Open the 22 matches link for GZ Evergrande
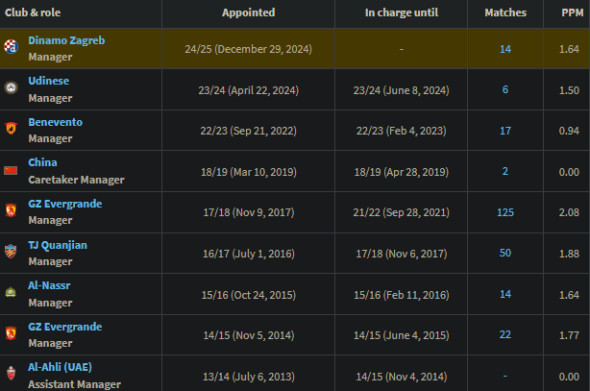The image size is (590, 391). point(505,335)
